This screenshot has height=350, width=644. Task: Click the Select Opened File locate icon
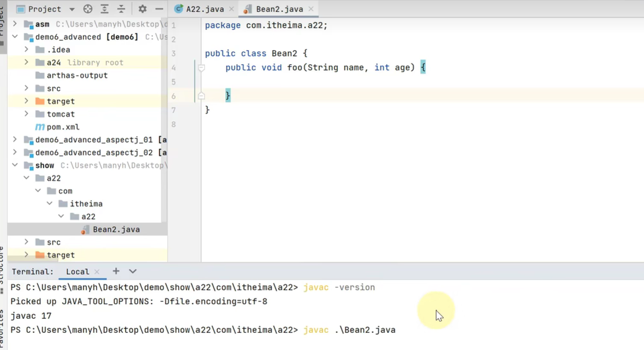(x=88, y=9)
